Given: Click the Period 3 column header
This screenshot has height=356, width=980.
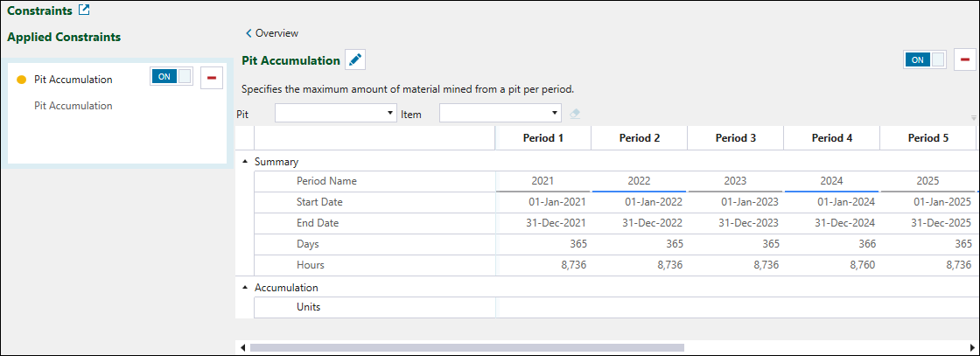Looking at the screenshot, I should [x=735, y=138].
